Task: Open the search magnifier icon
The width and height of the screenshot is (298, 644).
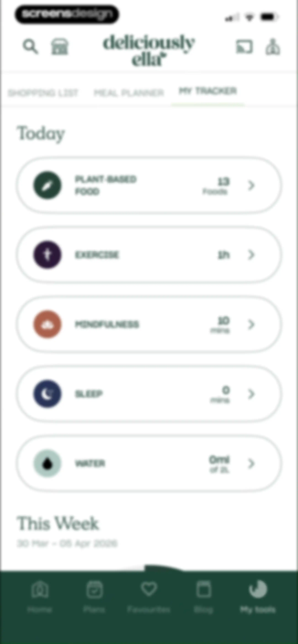Action: click(30, 46)
